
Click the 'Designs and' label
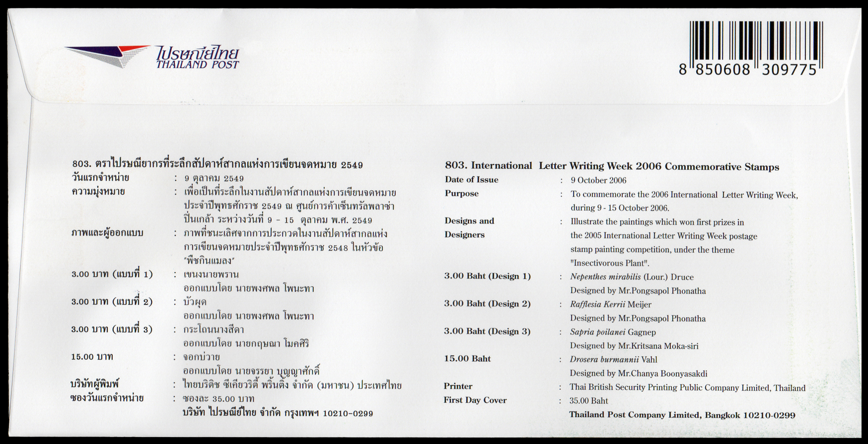pyautogui.click(x=469, y=221)
